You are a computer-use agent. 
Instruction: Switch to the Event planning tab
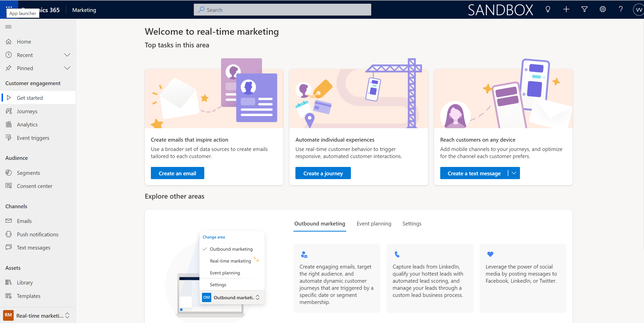point(374,223)
